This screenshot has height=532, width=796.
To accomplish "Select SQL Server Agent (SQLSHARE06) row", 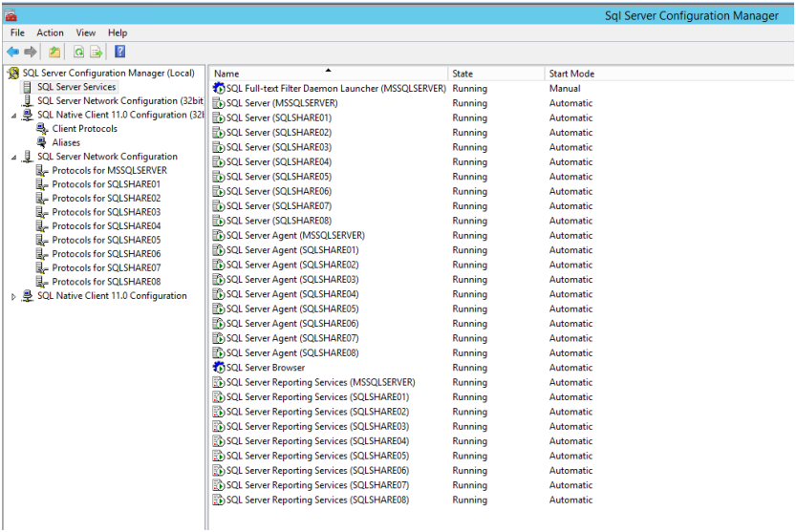I will coord(402,324).
